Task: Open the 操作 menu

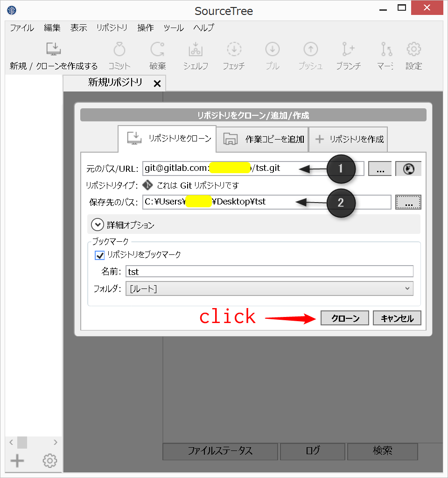Action: [x=146, y=28]
